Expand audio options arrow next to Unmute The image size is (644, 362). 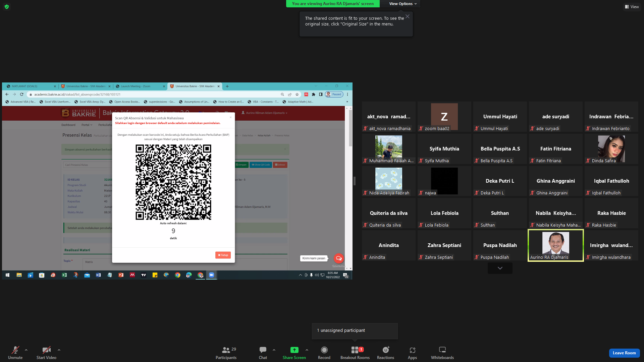(x=26, y=350)
